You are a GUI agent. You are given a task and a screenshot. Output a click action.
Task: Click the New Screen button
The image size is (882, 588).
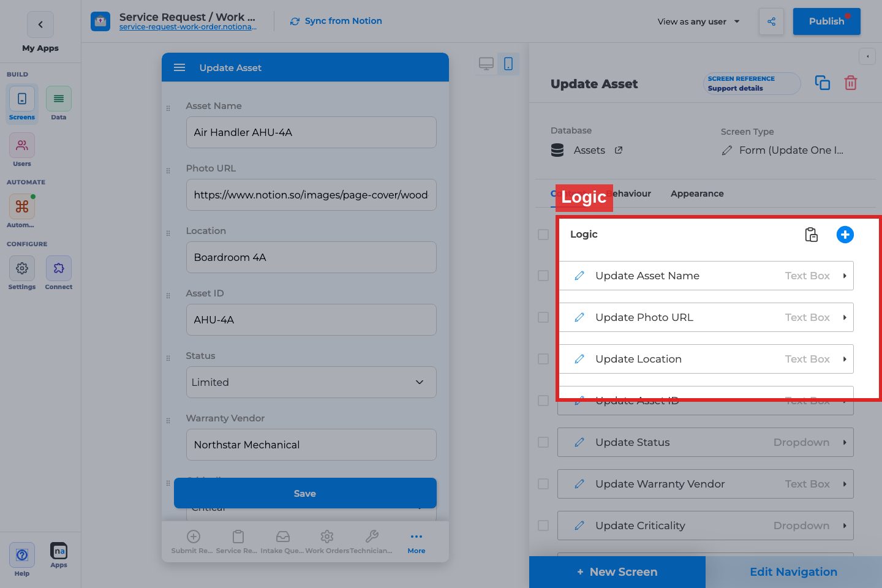click(617, 572)
